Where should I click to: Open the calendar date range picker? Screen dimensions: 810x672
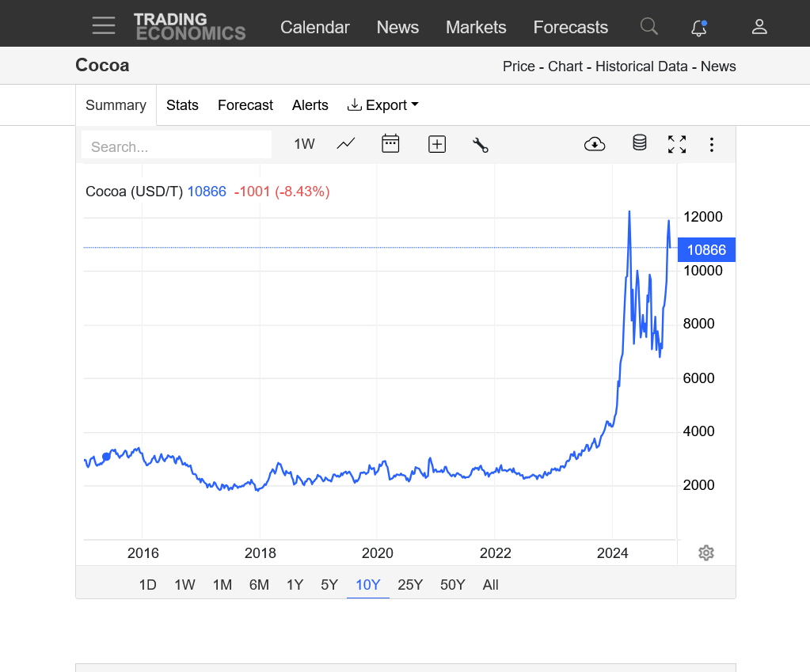(x=390, y=143)
